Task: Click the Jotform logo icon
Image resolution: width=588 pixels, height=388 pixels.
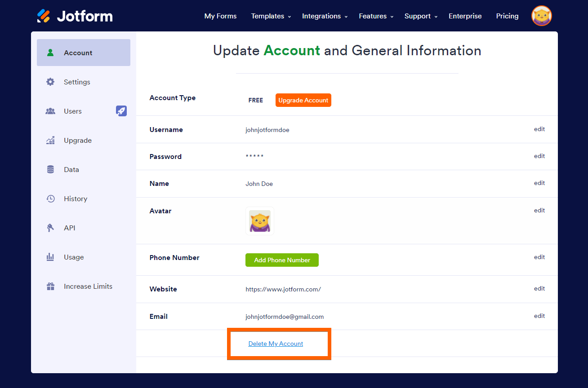Action: (x=44, y=16)
